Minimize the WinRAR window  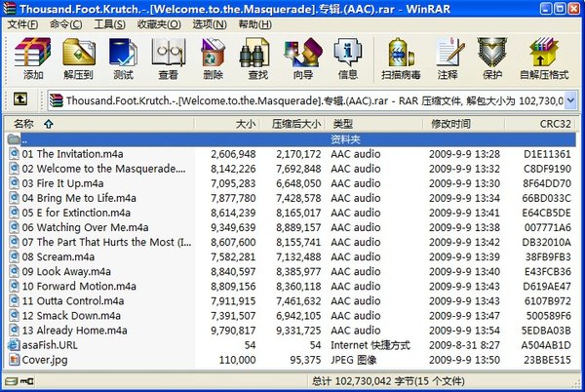(546, 8)
